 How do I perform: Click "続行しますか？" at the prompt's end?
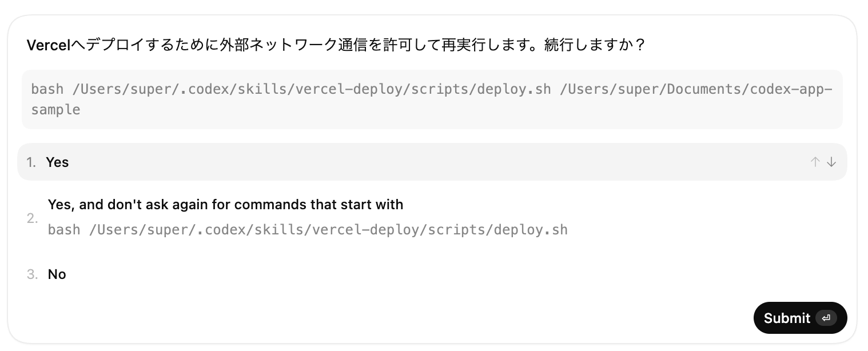point(595,45)
